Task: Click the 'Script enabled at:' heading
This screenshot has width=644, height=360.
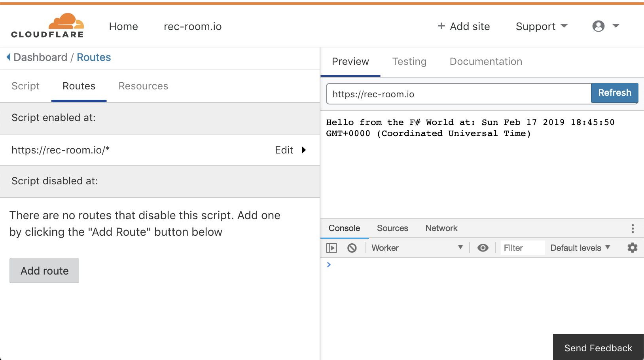Action: [53, 117]
